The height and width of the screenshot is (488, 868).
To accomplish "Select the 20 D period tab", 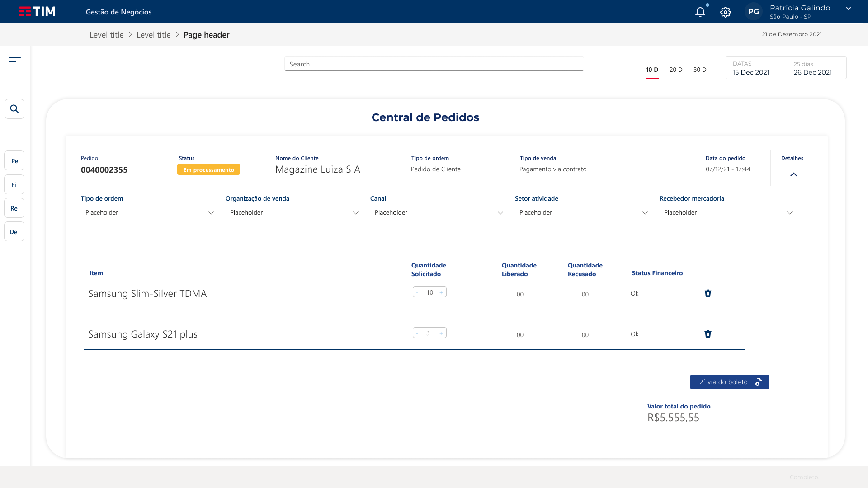I will [676, 70].
